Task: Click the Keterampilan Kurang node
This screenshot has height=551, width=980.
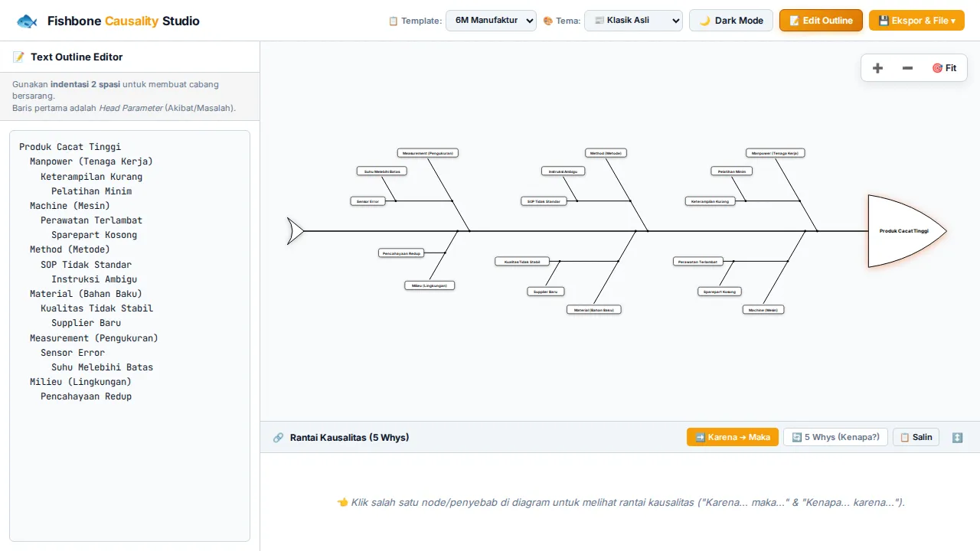Action: coord(710,201)
